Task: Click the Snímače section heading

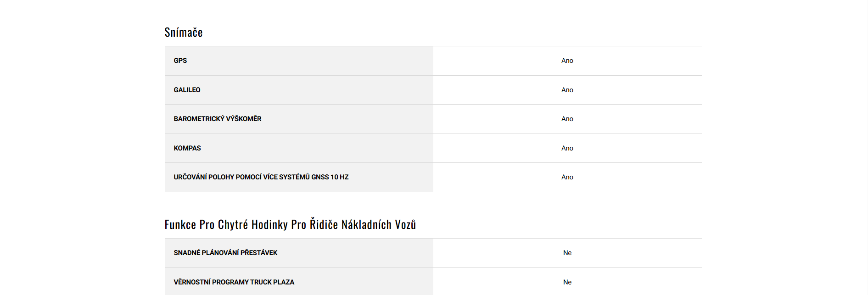Action: coord(184,32)
